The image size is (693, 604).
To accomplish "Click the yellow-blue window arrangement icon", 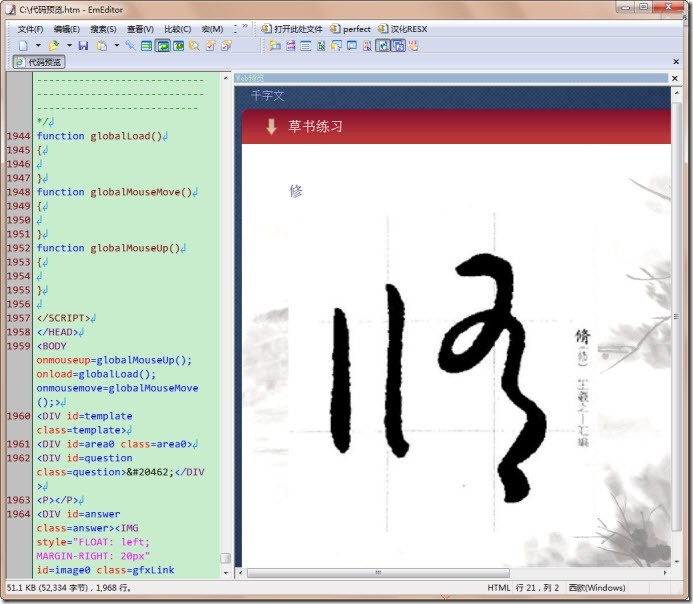I will [336, 46].
